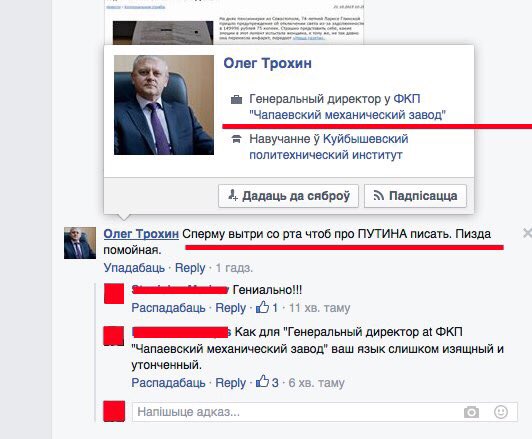Click the briefcase work icon in hovercard
532x439 pixels.
[236, 100]
